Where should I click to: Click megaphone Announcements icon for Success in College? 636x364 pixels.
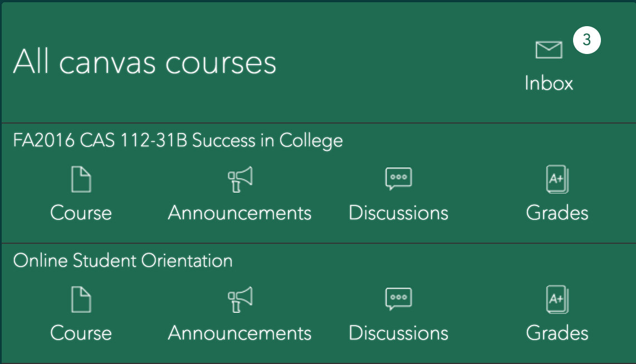coord(240,180)
